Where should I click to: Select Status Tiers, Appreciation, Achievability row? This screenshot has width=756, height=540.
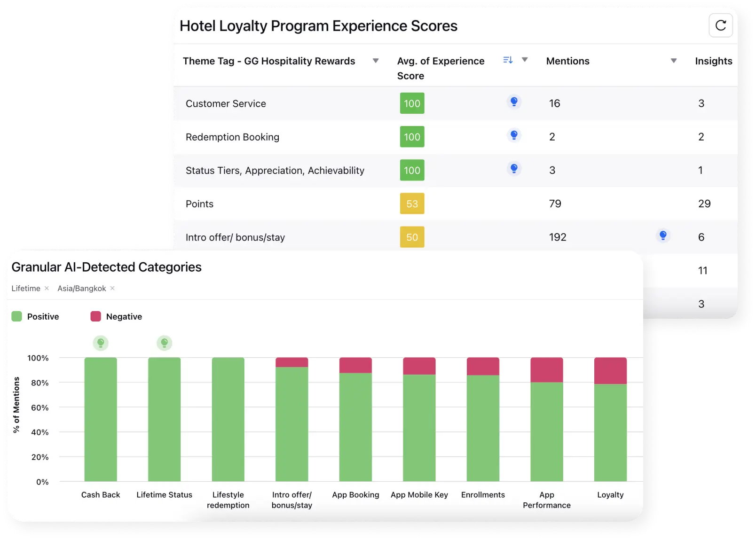point(455,170)
